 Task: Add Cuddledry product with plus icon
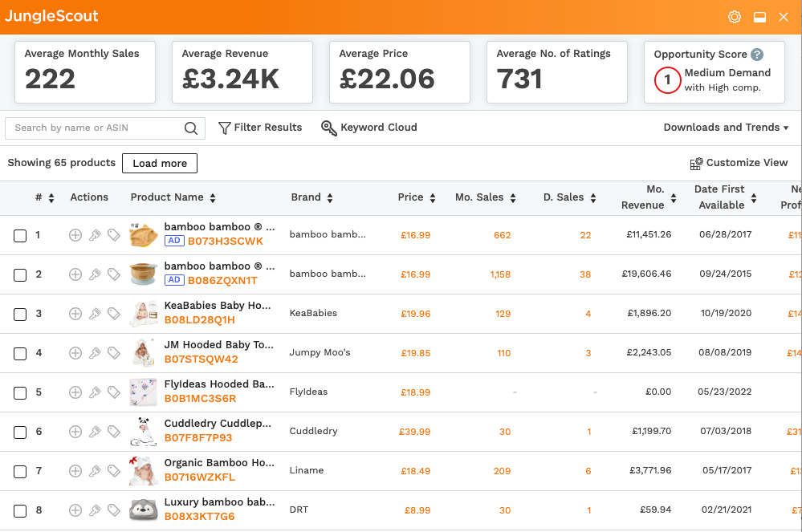click(x=75, y=432)
